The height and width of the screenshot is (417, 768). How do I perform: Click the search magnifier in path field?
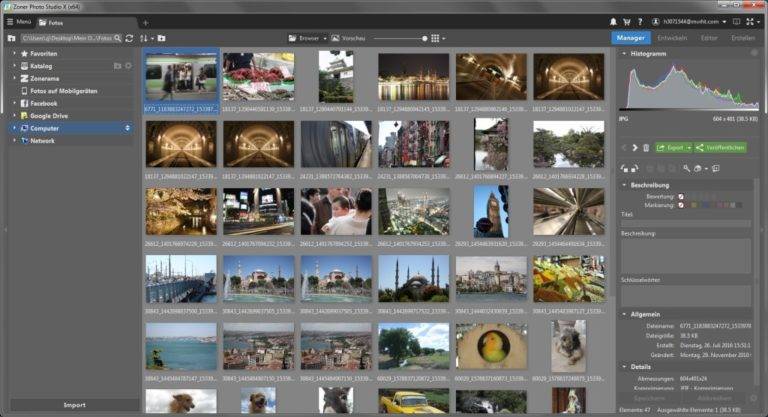coord(118,38)
